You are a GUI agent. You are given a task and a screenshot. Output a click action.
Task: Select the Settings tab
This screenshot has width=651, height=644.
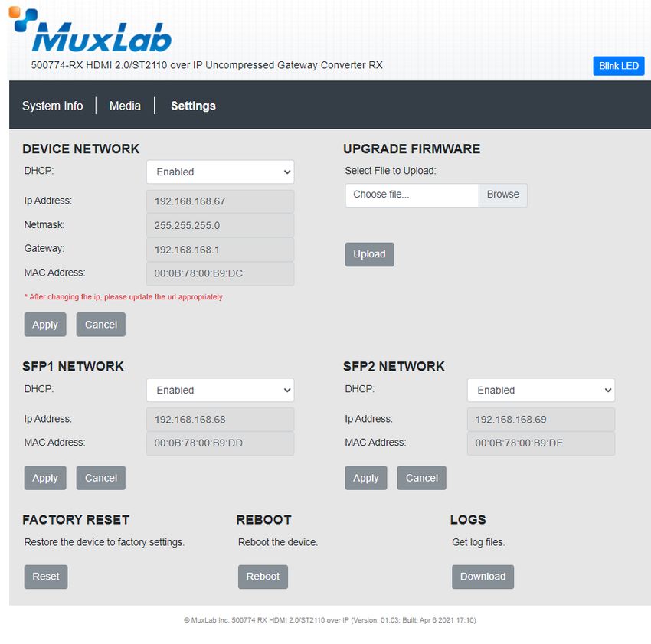194,106
